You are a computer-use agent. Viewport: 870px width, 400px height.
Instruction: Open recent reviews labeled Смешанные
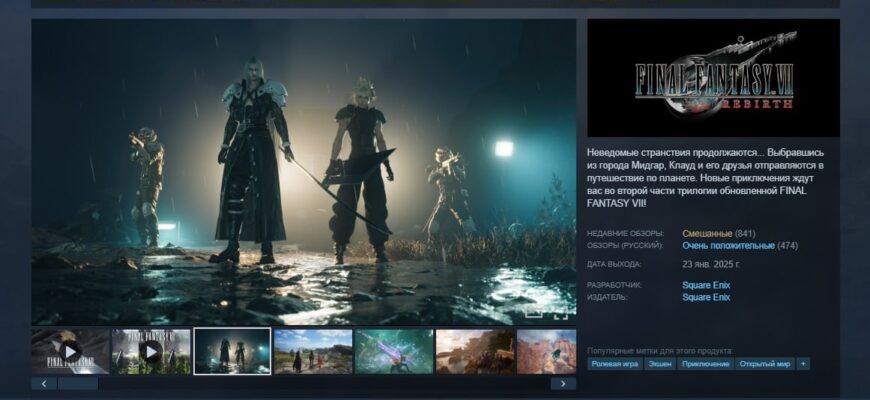click(x=707, y=234)
